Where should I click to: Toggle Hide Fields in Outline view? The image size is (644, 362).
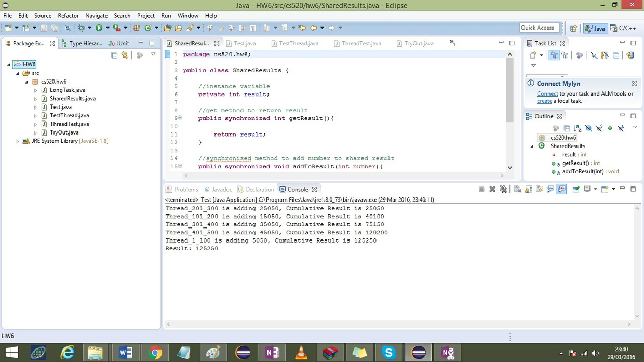click(588, 128)
